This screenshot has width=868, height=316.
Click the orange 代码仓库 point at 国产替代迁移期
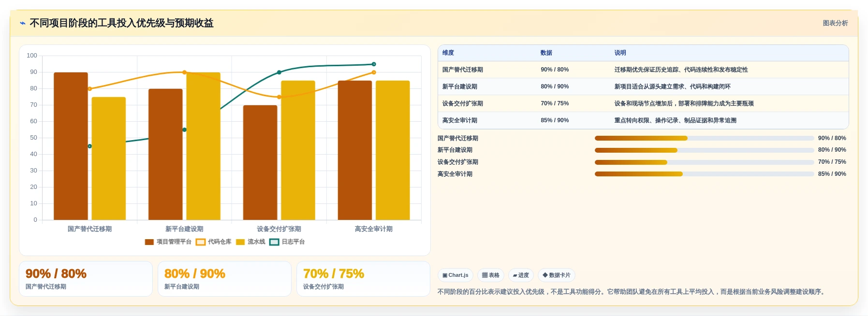(x=89, y=89)
